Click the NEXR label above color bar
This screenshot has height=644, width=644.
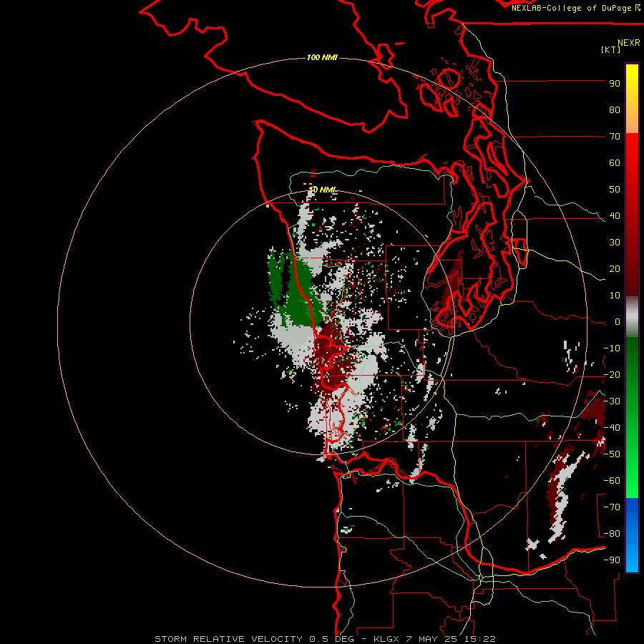(629, 43)
